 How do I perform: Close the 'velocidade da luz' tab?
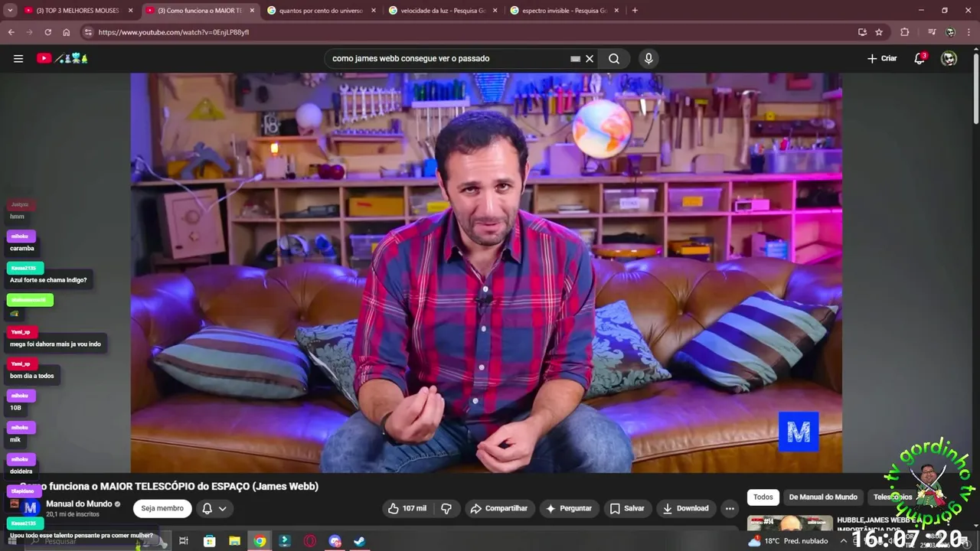tap(495, 11)
